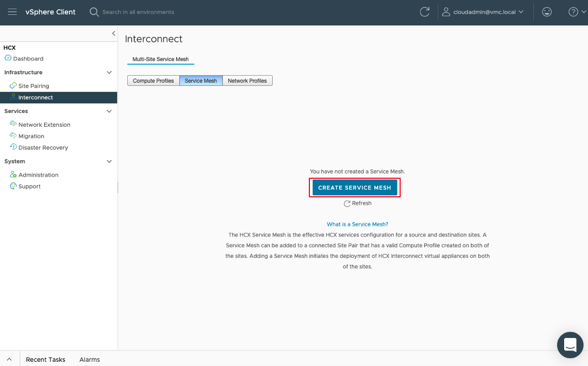Image resolution: width=588 pixels, height=366 pixels.
Task: Click the Site Pairing icon
Action: click(x=13, y=85)
